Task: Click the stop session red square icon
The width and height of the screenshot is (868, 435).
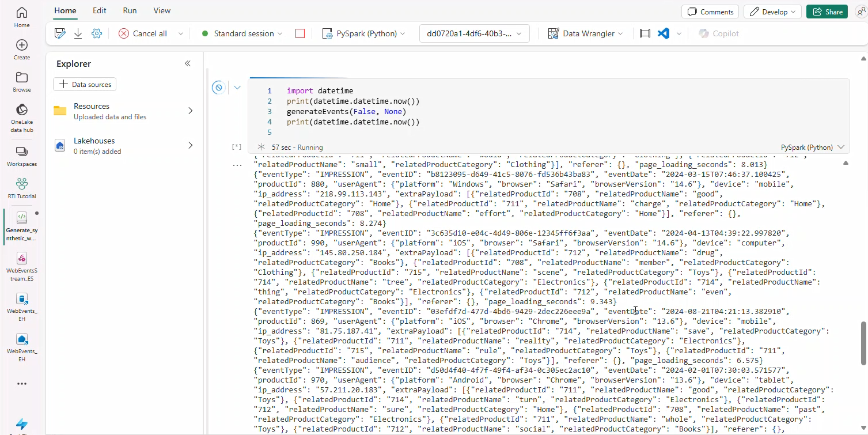Action: coord(300,33)
